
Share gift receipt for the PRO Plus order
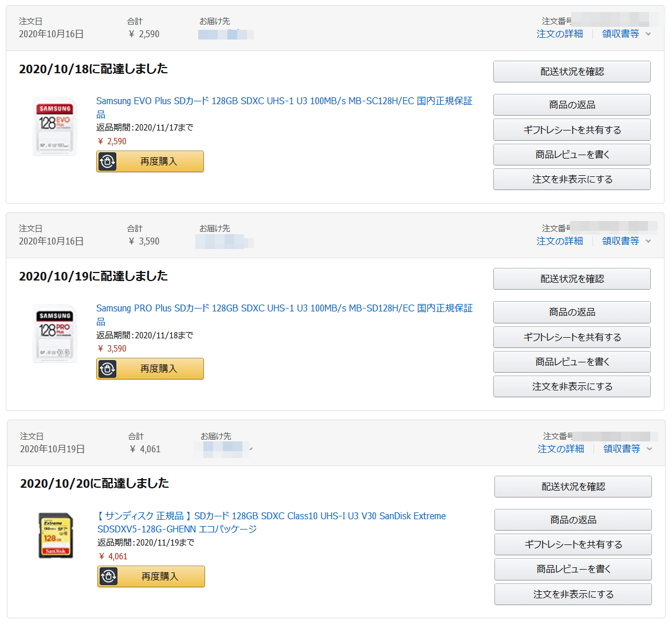[572, 337]
